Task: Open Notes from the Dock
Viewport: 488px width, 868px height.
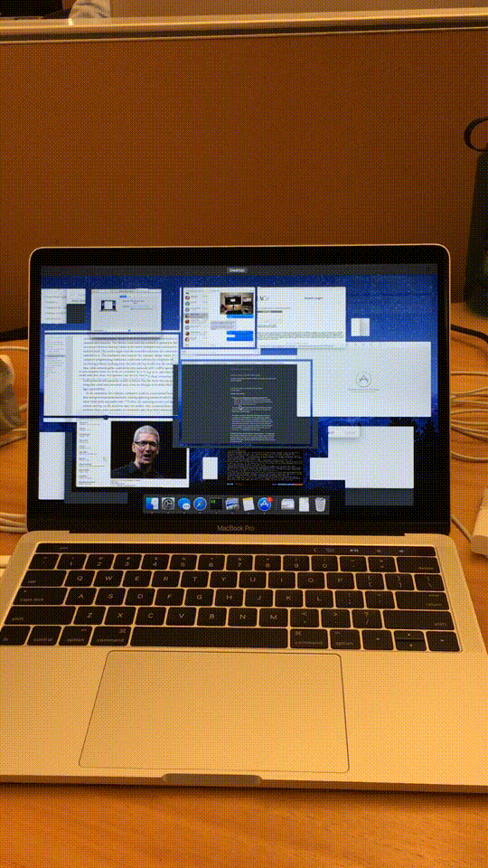Action: (x=248, y=504)
